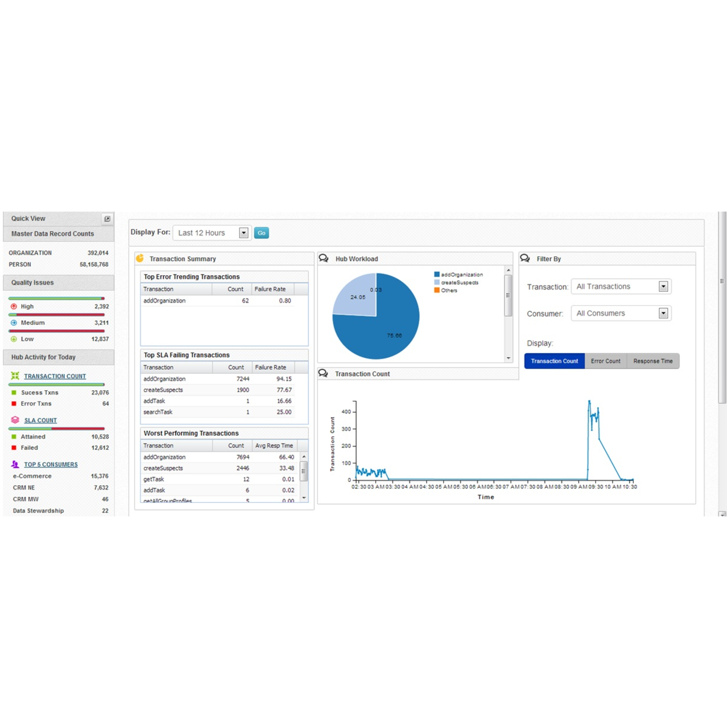Click the Quick View popout icon
Image resolution: width=728 pixels, height=728 pixels.
107,218
